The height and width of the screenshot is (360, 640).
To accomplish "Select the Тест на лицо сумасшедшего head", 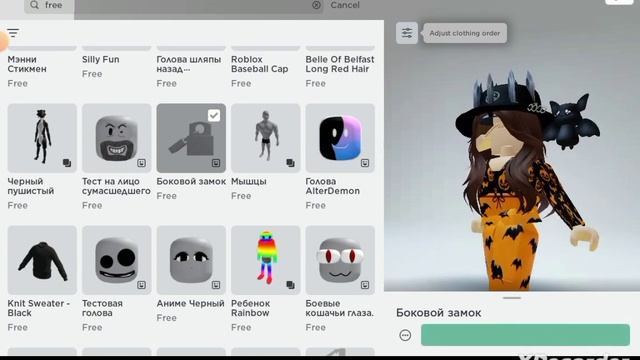I will [x=117, y=138].
